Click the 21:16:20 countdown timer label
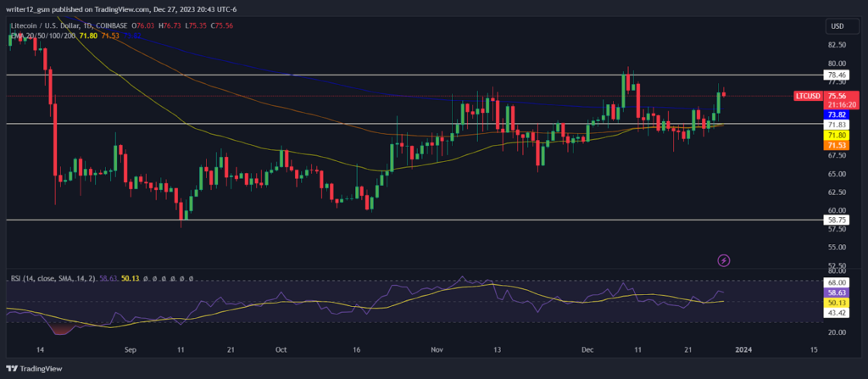This screenshot has width=868, height=379. coord(840,104)
